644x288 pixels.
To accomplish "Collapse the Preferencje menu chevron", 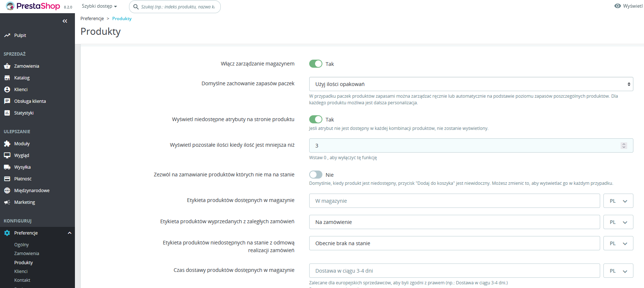I will point(69,233).
